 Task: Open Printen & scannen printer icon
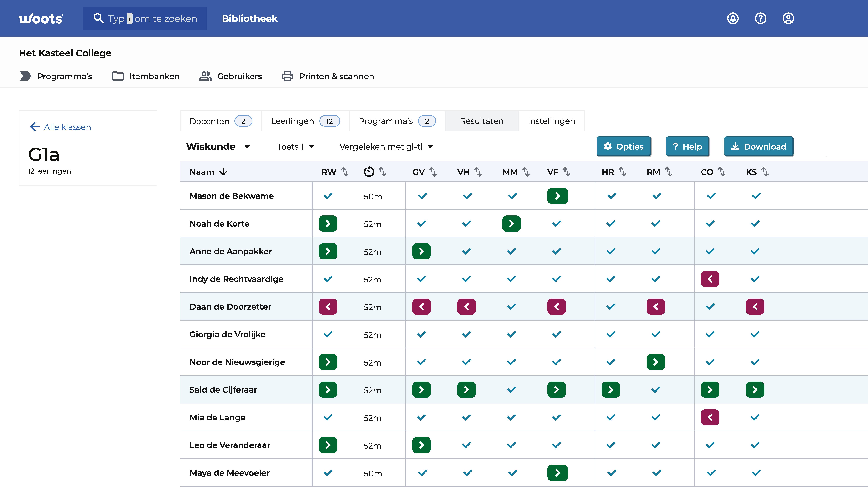click(x=287, y=76)
